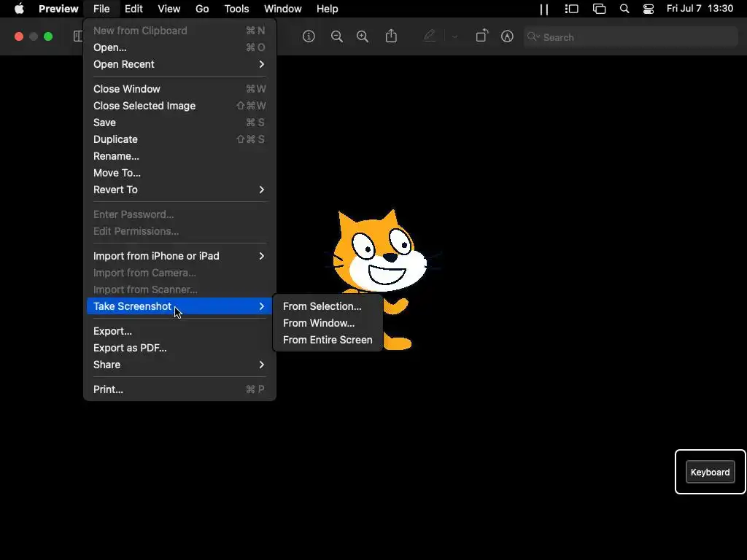
Task: Select Export as PDF... item
Action: click(179, 348)
